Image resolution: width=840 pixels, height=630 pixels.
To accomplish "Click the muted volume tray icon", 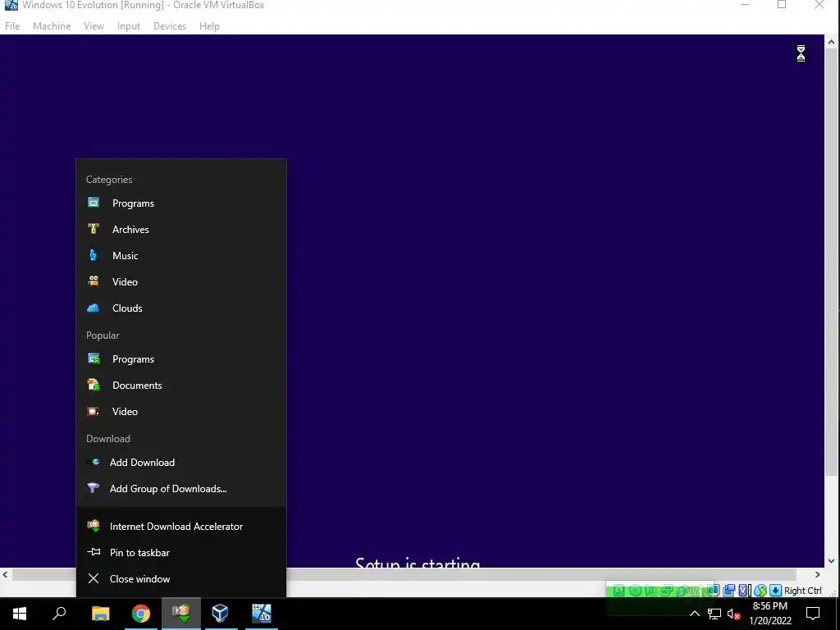I will [734, 614].
